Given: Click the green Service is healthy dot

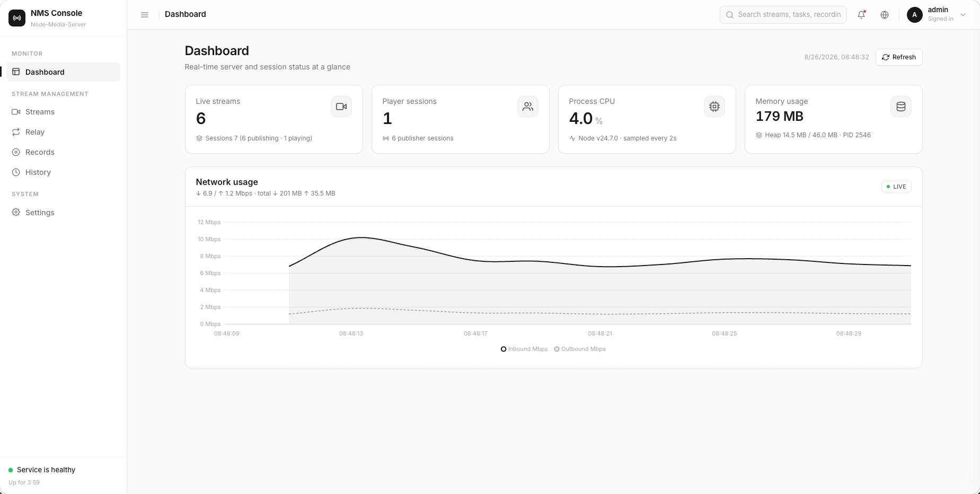Looking at the screenshot, I should point(11,470).
